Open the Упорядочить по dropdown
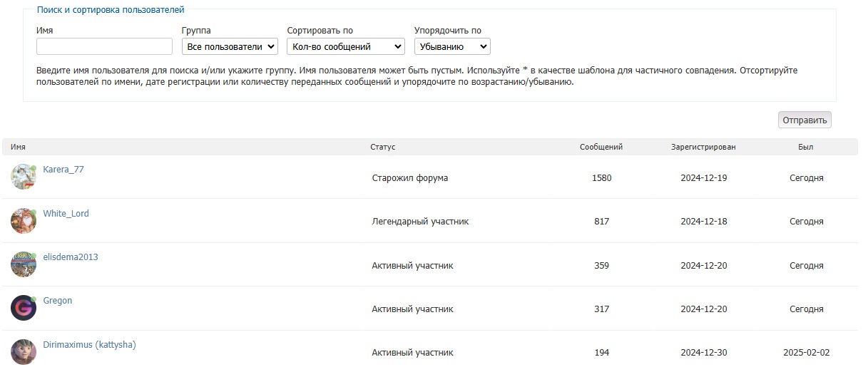Screen dimensions: 868x367 (451, 46)
